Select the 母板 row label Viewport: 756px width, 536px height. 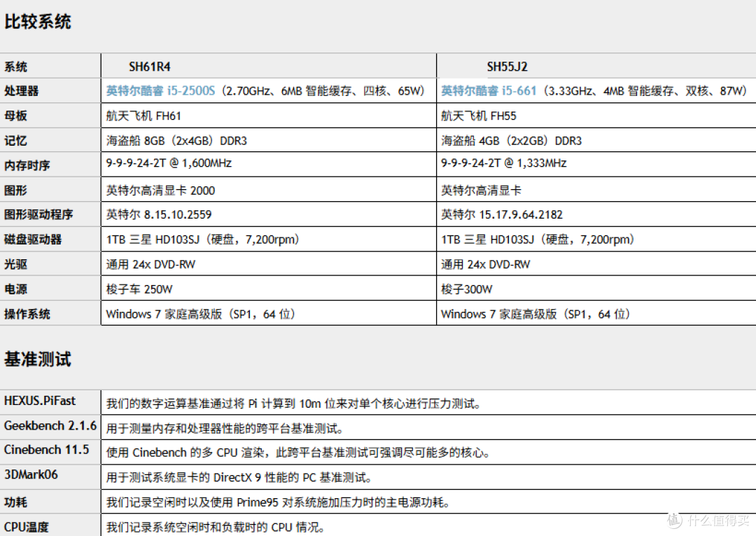15,116
